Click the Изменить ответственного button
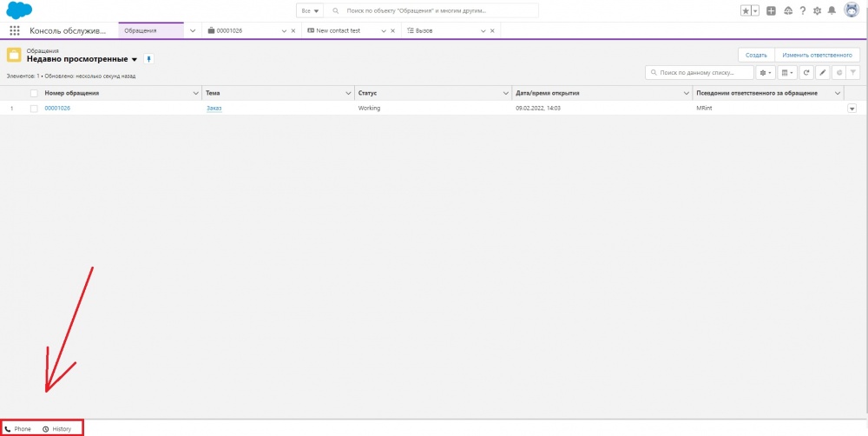Viewport: 868px width, 436px height. tap(817, 55)
